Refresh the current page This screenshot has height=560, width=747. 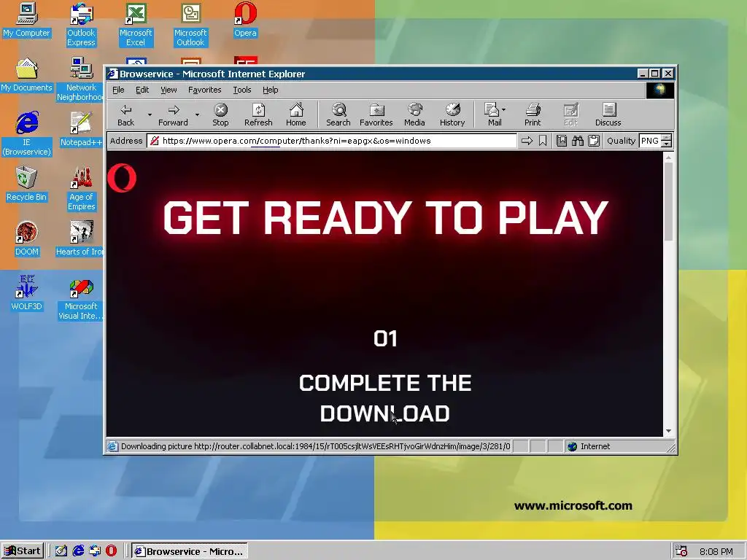point(258,114)
